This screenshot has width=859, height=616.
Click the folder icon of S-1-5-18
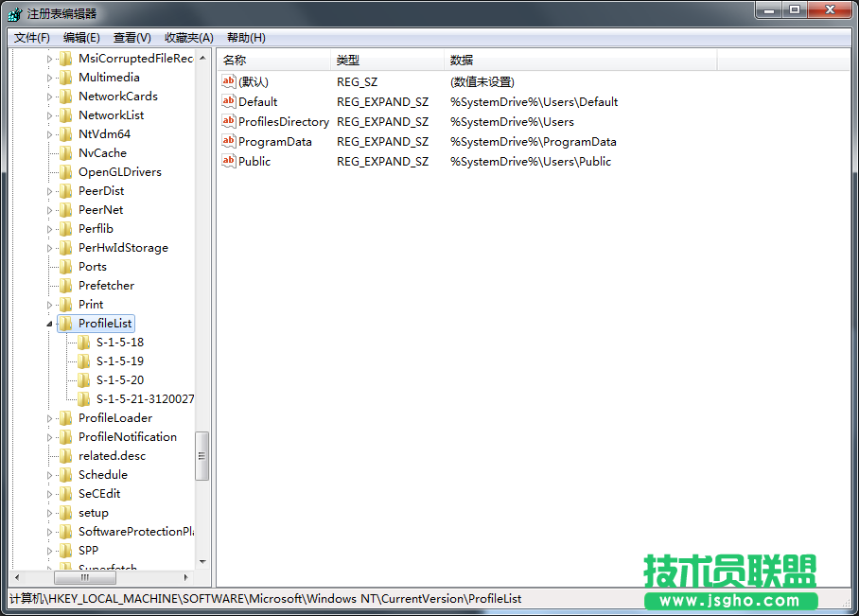click(84, 342)
